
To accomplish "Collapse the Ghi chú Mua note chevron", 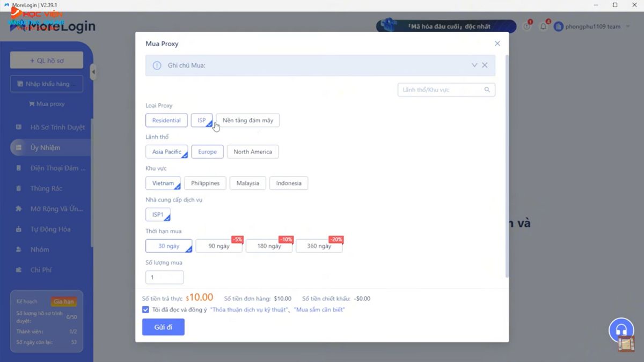I will (474, 65).
